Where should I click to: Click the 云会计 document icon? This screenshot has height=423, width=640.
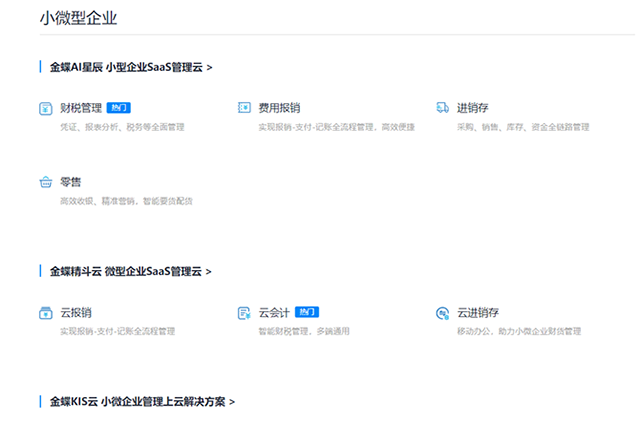244,313
